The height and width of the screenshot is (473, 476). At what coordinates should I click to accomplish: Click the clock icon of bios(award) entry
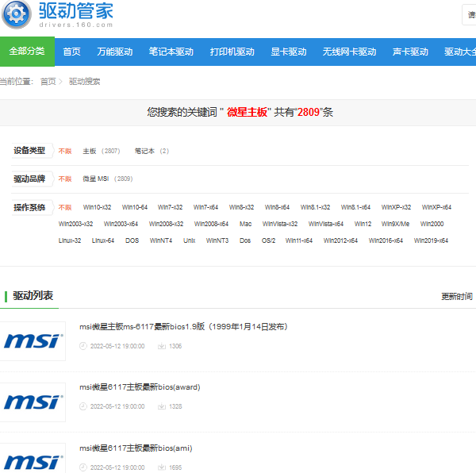tap(83, 406)
